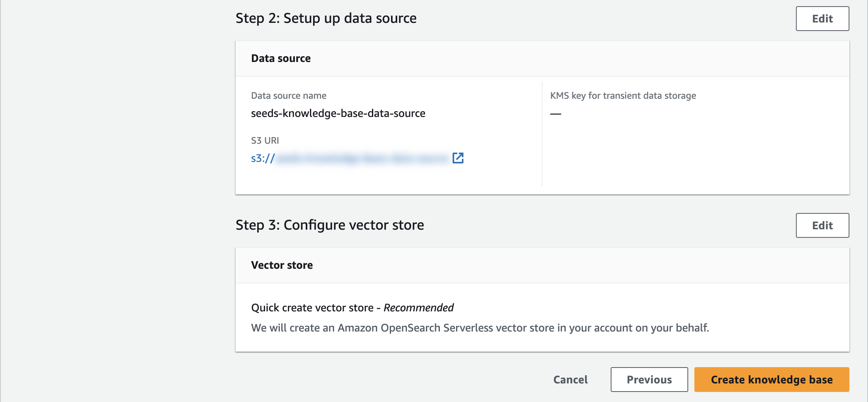Click the blurred S3 bucket name

[x=362, y=158]
